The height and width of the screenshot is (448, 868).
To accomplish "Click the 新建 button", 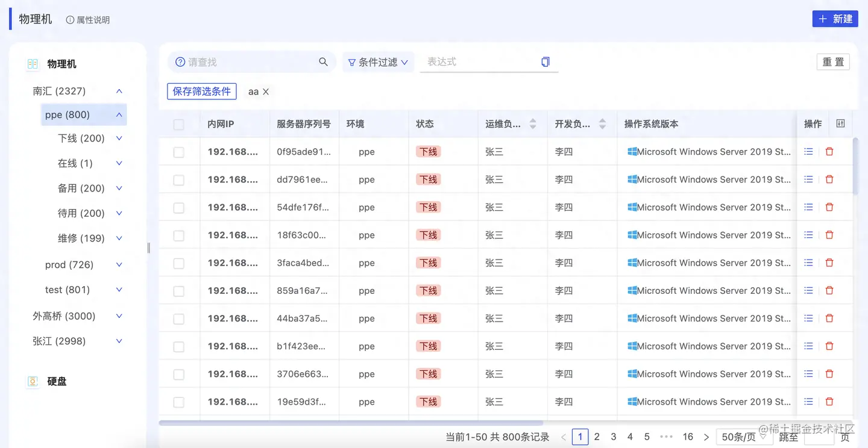I will [x=835, y=19].
